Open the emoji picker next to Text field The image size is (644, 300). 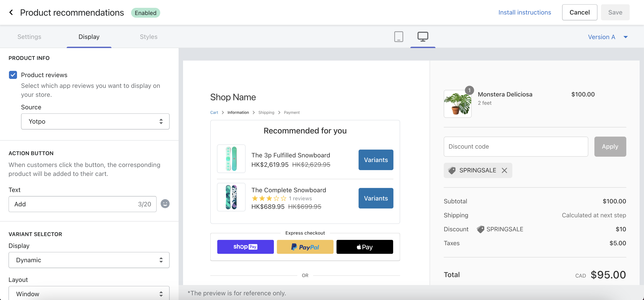[165, 204]
